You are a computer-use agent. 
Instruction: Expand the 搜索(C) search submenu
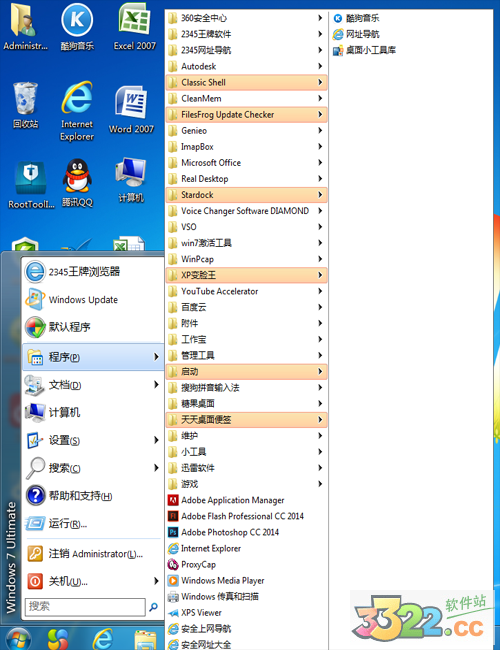pos(93,468)
